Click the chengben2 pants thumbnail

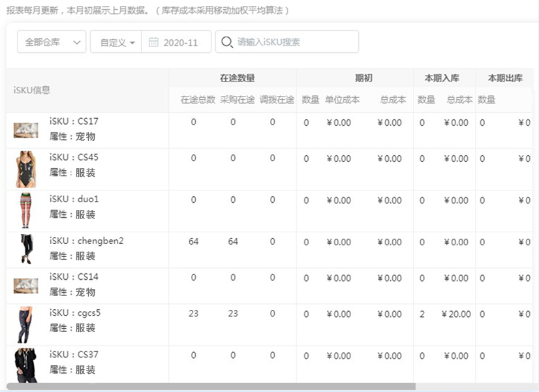coord(27,249)
